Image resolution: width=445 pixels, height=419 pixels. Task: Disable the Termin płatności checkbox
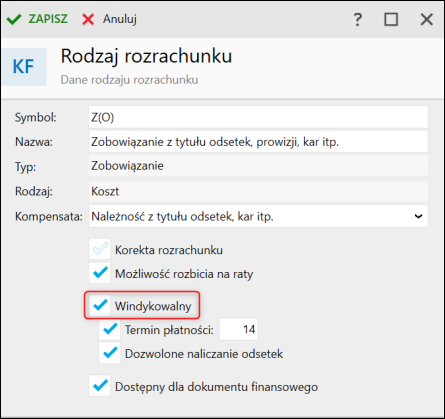(x=110, y=329)
